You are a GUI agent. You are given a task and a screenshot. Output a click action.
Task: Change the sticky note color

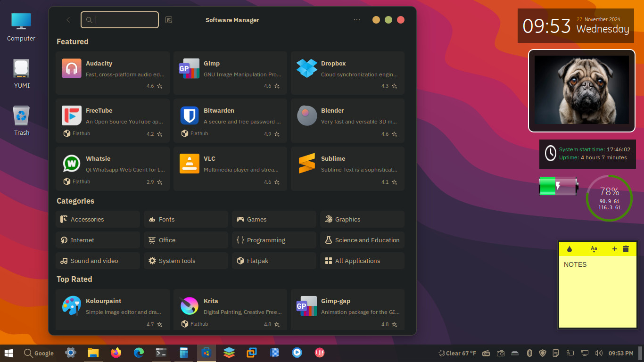point(569,249)
